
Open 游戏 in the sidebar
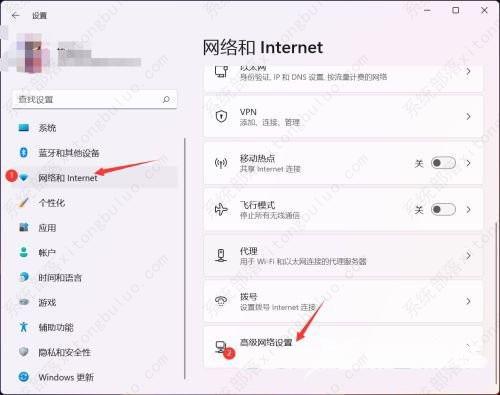[x=95, y=302]
